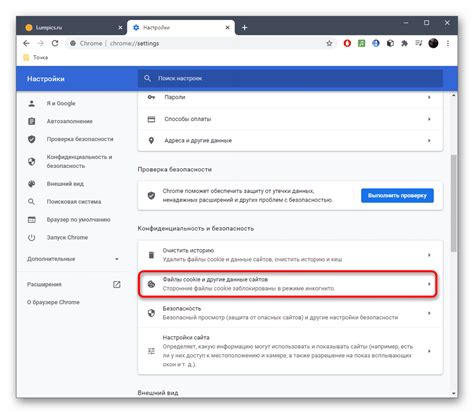Click the bookmark star icon in address bar
Screen dimensions: 474x414
(329, 43)
